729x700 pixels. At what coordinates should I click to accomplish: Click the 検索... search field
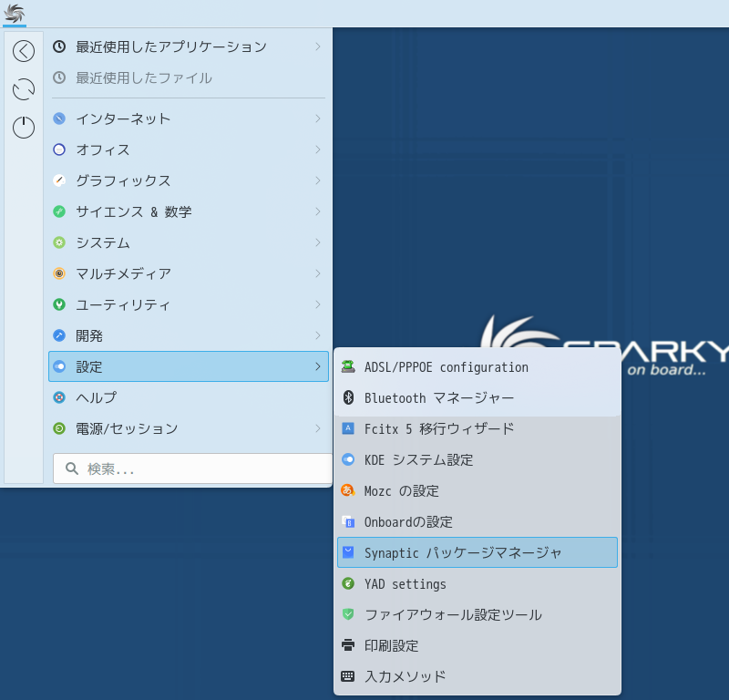click(x=192, y=468)
